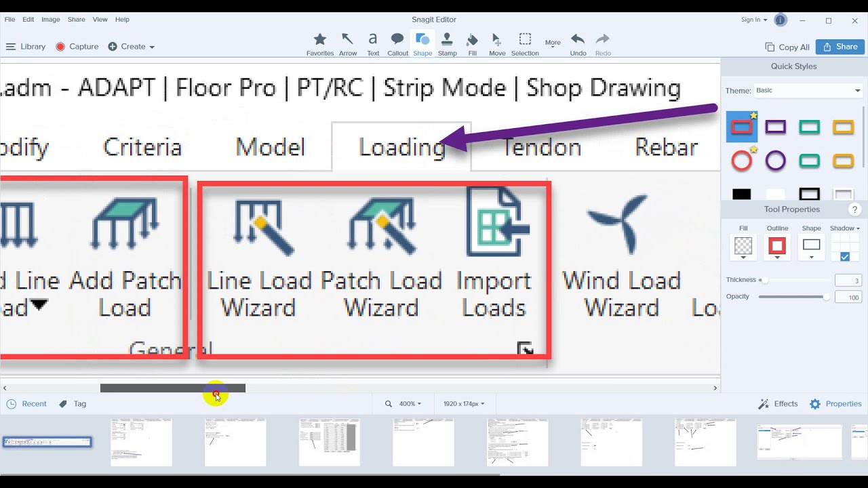Open the Share menu
Image resolution: width=868 pixels, height=488 pixels.
77,20
